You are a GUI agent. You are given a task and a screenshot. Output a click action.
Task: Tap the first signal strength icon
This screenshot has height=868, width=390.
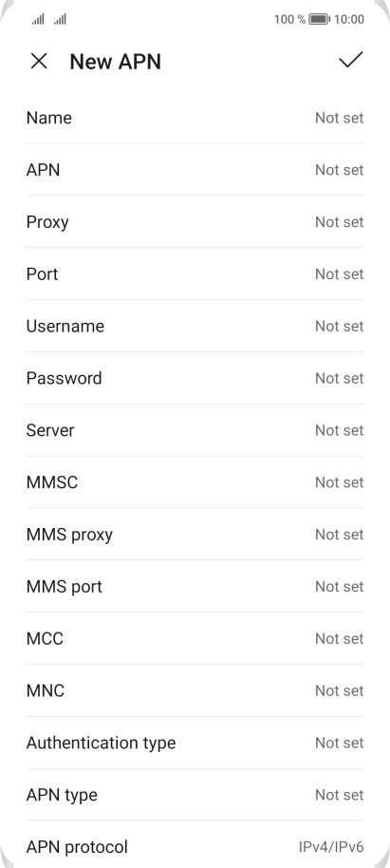point(38,19)
